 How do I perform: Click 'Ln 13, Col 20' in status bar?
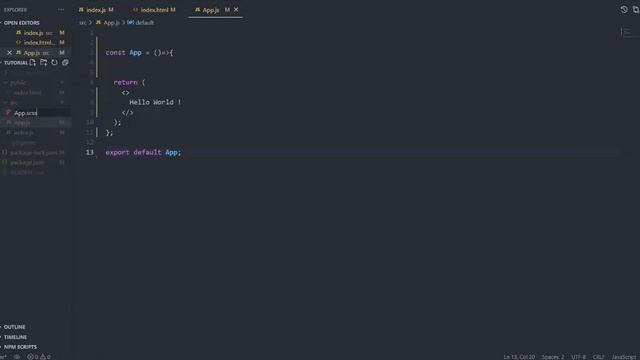519,357
